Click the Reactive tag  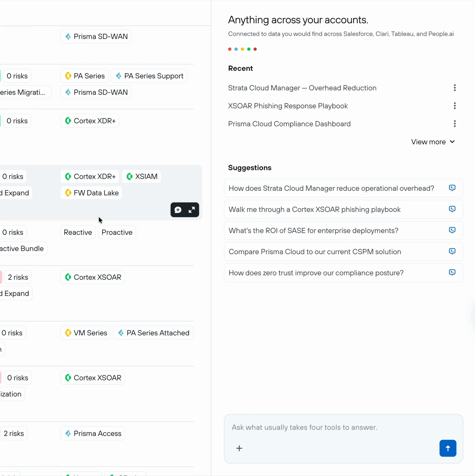click(78, 232)
